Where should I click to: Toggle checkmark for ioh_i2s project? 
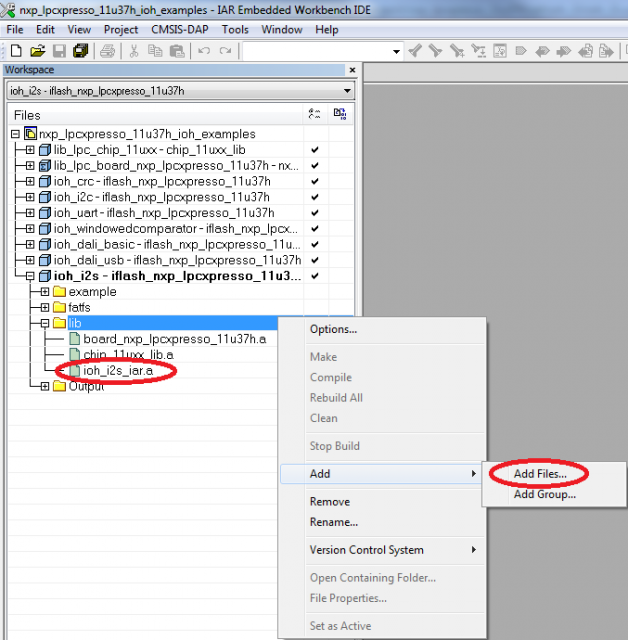point(315,276)
